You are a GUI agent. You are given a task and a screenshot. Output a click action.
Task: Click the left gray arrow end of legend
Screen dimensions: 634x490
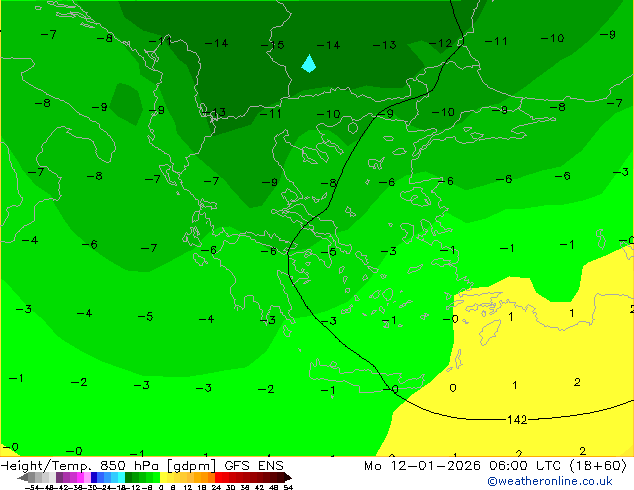pos(23,477)
